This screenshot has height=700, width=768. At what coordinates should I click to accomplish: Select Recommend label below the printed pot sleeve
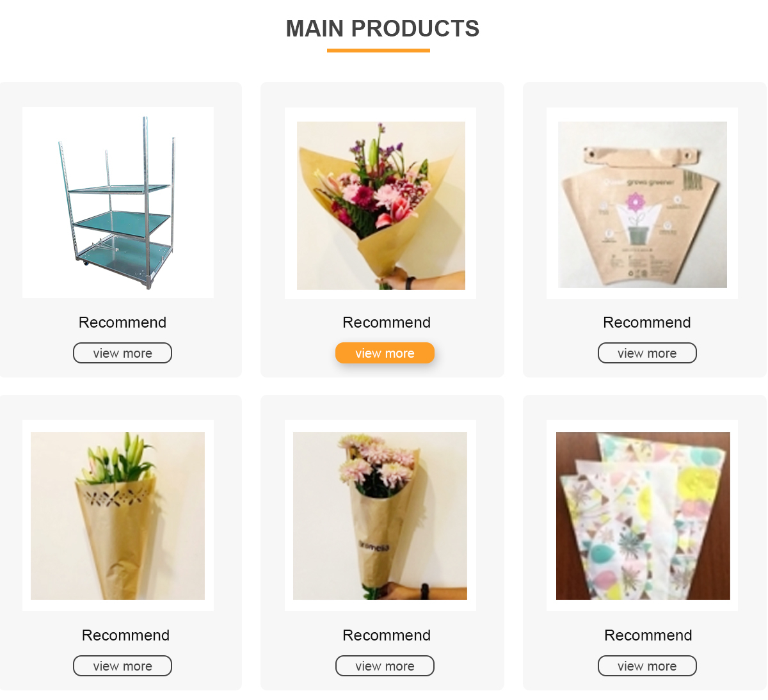647,322
